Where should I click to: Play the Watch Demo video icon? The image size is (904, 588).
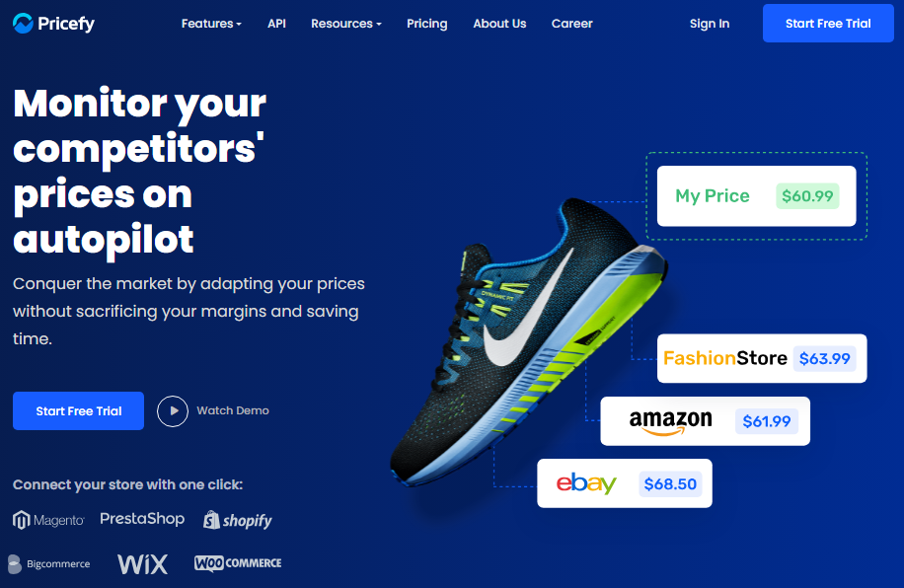(x=173, y=411)
